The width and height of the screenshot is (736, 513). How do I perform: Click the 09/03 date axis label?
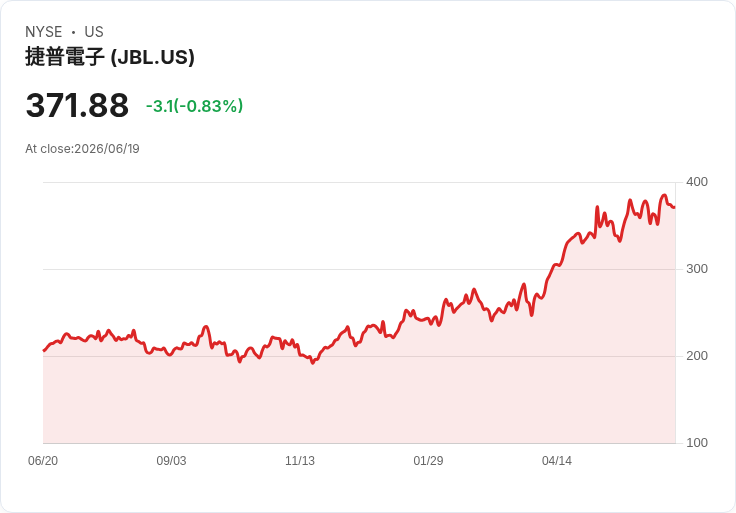[171, 461]
